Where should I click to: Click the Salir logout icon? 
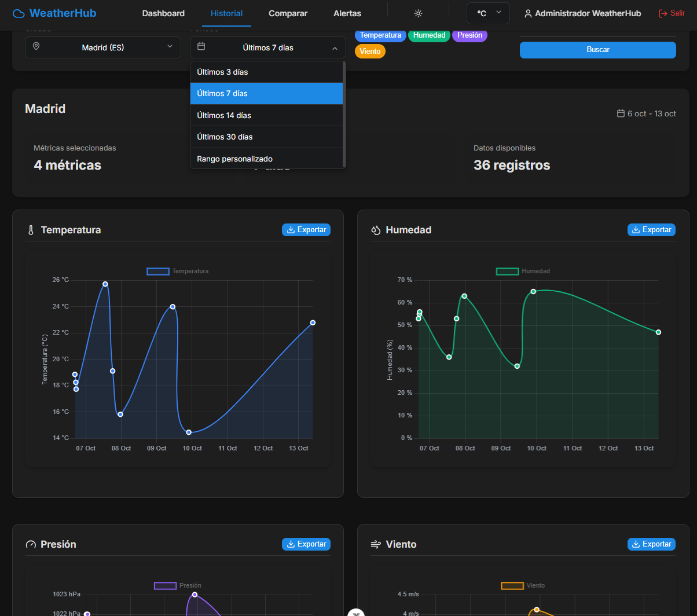pos(663,13)
